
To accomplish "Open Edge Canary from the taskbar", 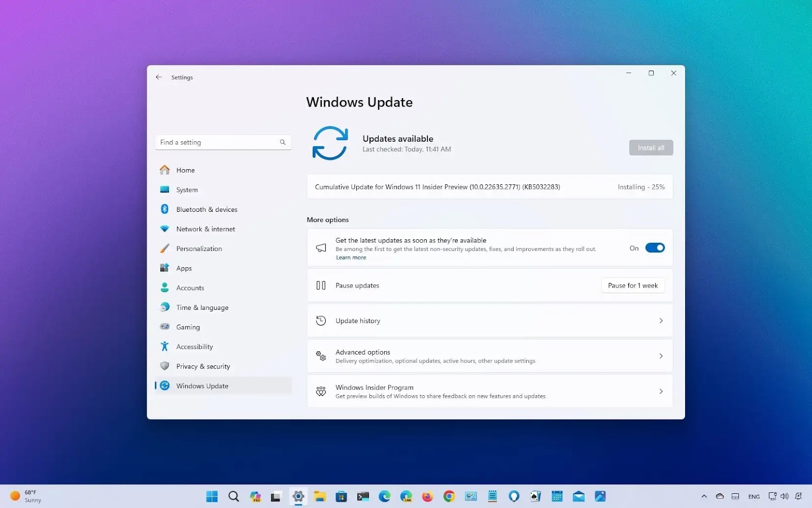I will point(406,496).
